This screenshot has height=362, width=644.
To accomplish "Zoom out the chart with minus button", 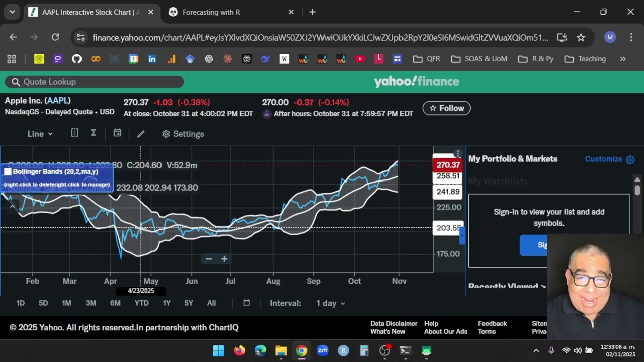I will coord(209,259).
